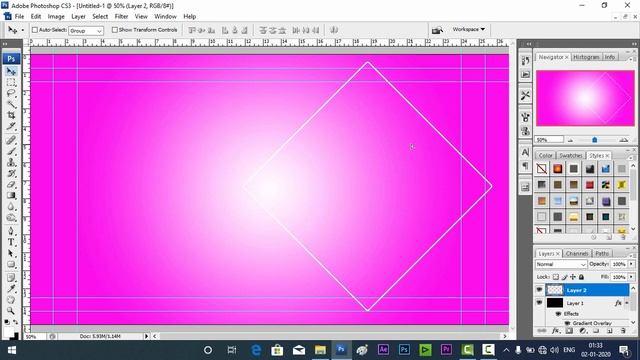Select the Gradient tool

[11, 196]
